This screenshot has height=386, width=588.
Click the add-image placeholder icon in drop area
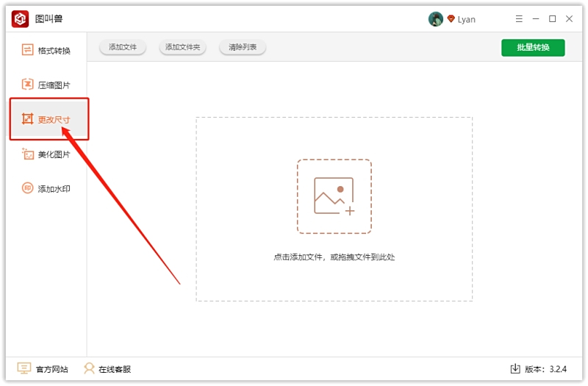(334, 196)
